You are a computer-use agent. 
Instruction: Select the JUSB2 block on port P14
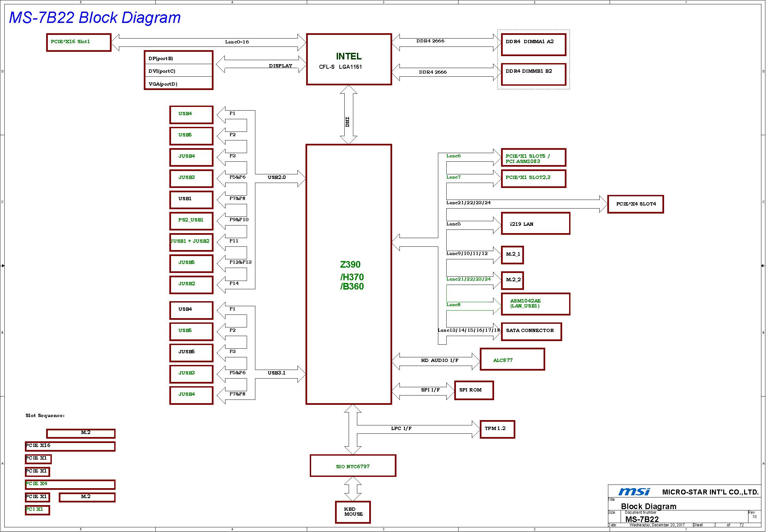[x=191, y=285]
